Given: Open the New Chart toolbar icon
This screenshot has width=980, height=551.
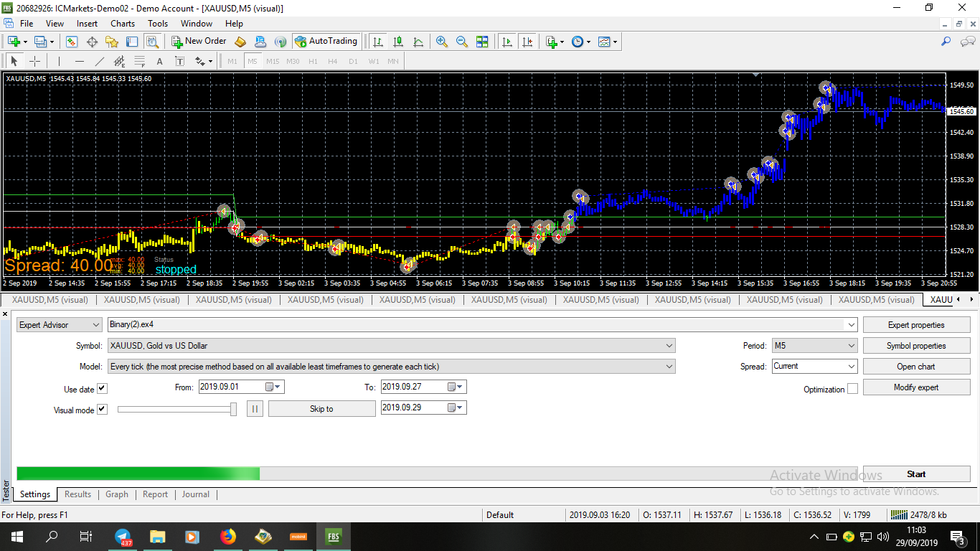Looking at the screenshot, I should [14, 42].
